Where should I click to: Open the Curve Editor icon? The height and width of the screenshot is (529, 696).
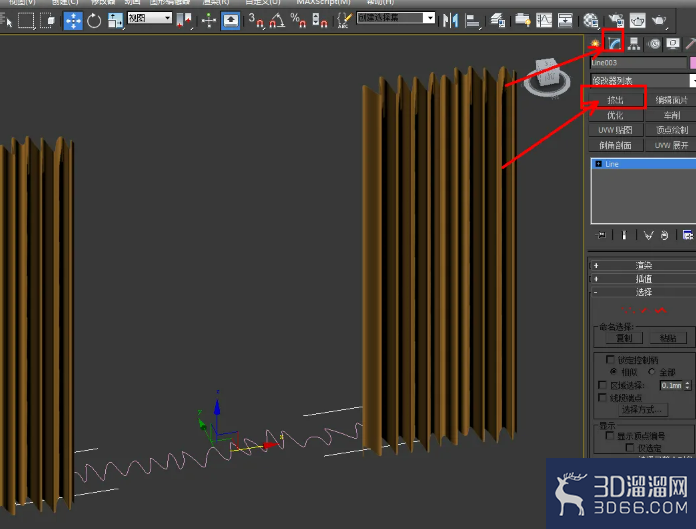pos(544,21)
